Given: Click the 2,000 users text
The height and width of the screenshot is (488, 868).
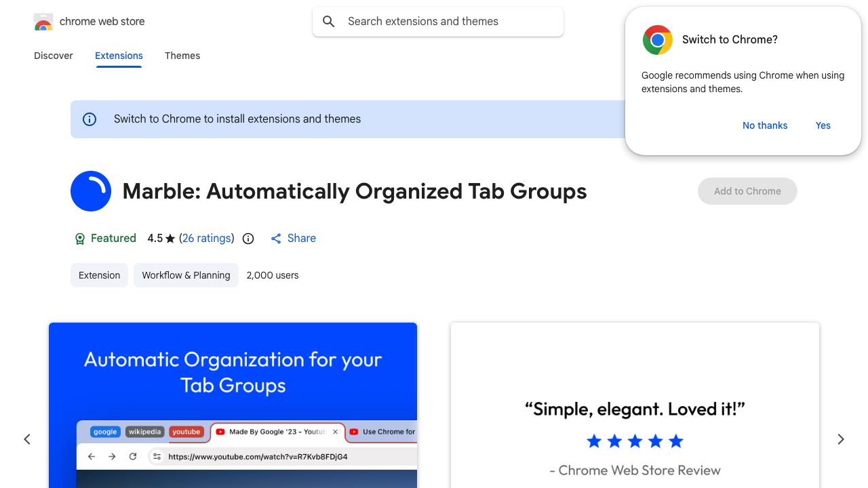Looking at the screenshot, I should (273, 275).
